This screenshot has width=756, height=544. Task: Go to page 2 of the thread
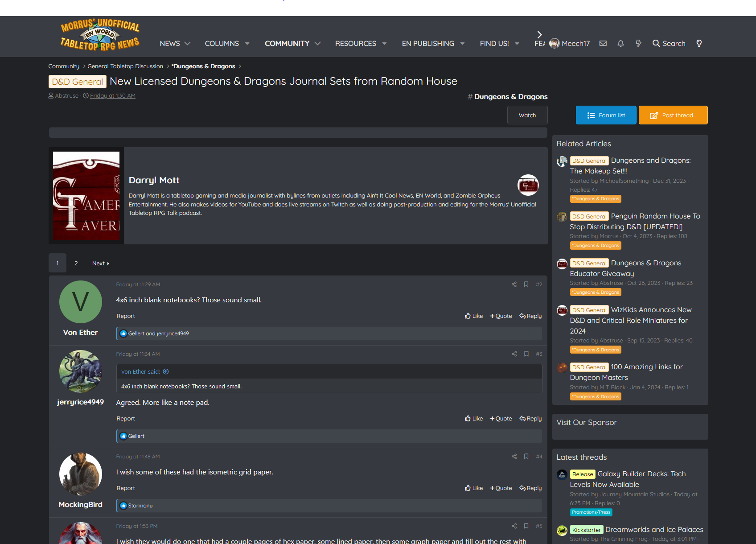coord(76,263)
